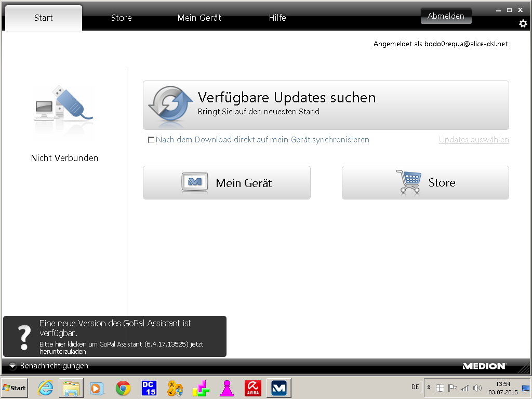This screenshot has width=532, height=399.
Task: Expand the Benachrichtigungen notifications panel
Action: tap(13, 366)
